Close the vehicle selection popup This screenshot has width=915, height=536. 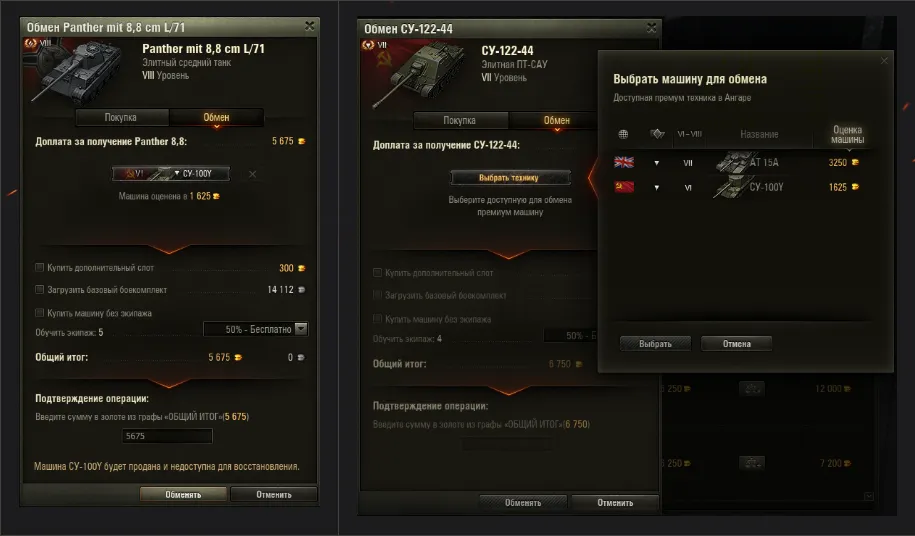[x=884, y=61]
